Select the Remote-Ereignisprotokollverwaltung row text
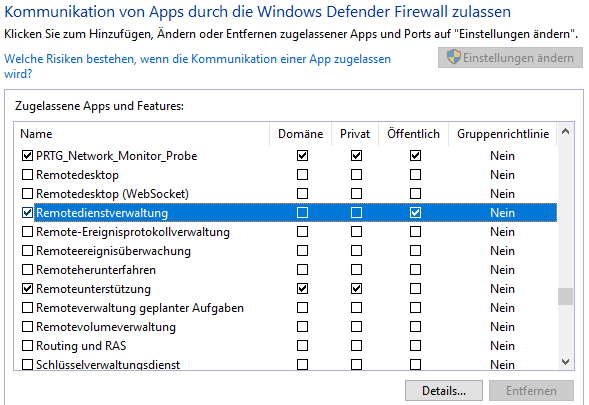589x405 pixels. [x=133, y=232]
